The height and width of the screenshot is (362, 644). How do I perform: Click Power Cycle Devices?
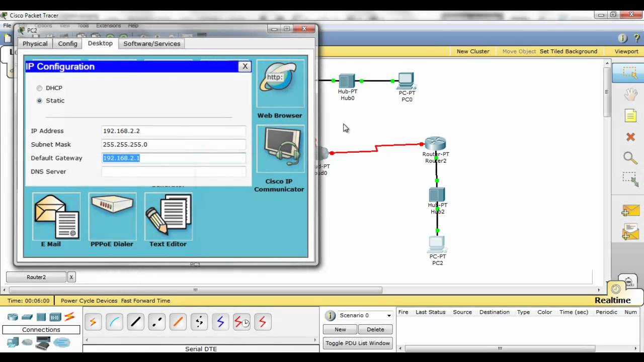(x=89, y=301)
